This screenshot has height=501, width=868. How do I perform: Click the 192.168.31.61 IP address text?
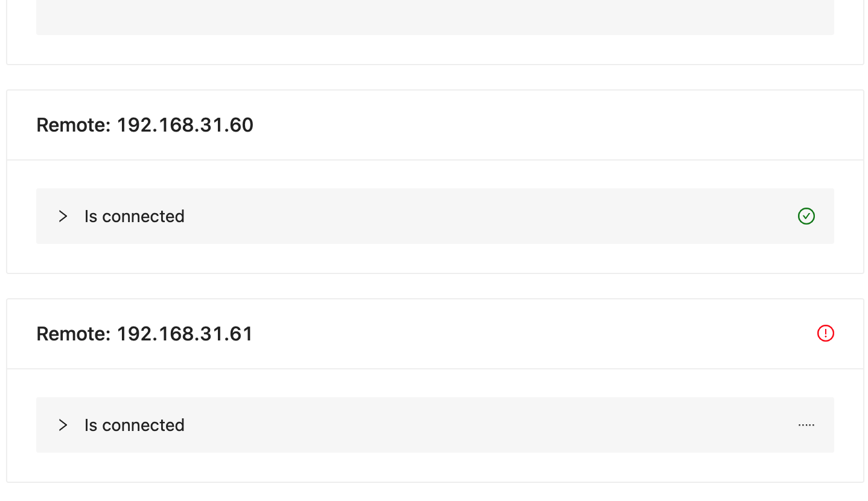(185, 334)
